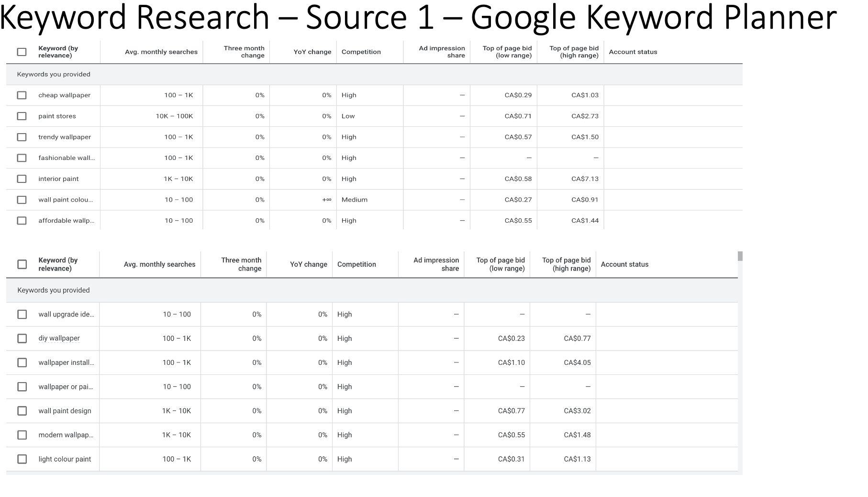Click the trendy wallpaper keyword text

tap(65, 137)
